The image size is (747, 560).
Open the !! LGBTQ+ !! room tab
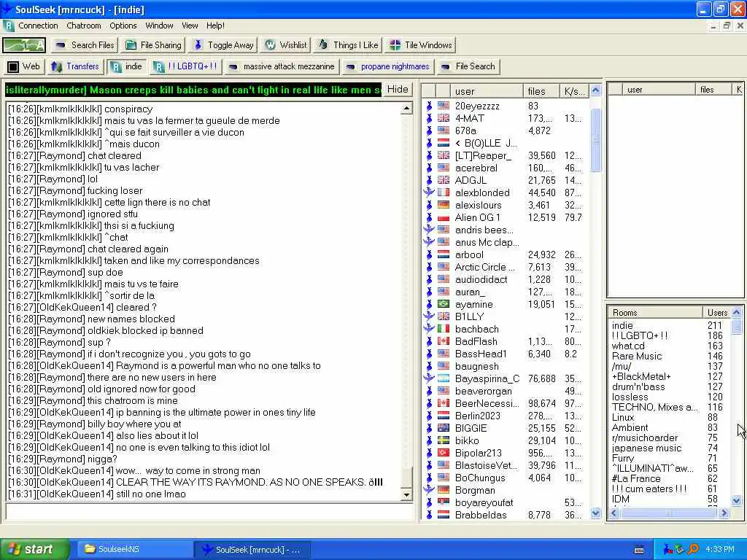coord(186,66)
